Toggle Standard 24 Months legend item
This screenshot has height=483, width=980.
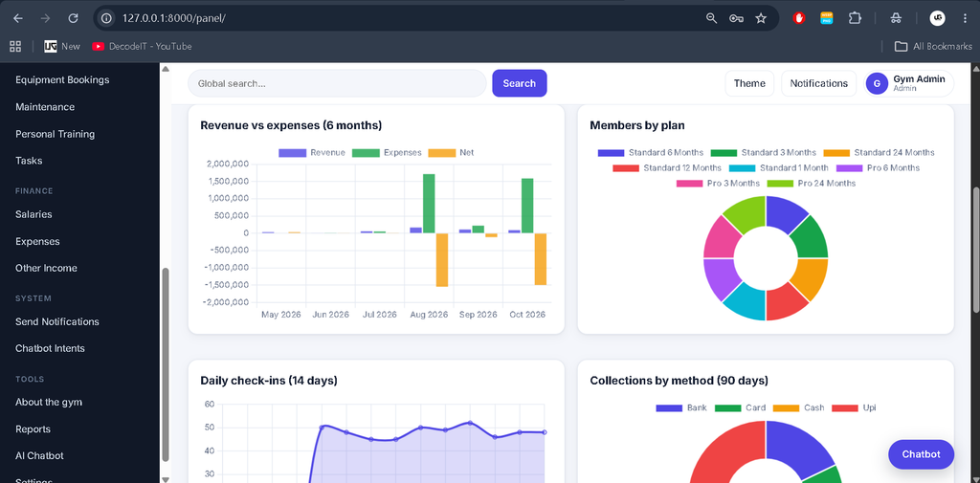click(x=880, y=152)
